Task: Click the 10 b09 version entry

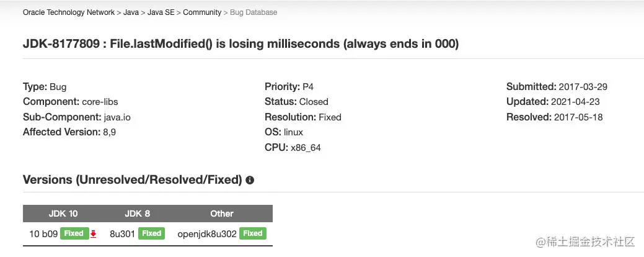Action: click(43, 234)
